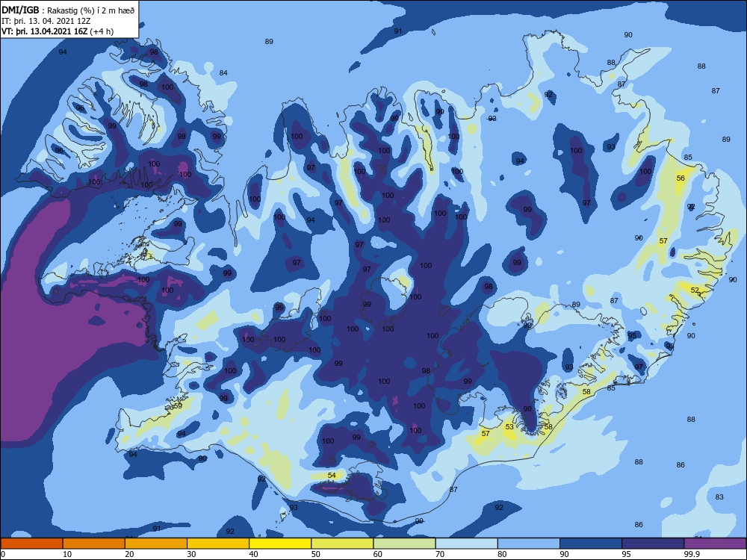Viewport: 747px width, 560px height.
Task: Select the purple legend swatch above 99.9
Action: (715, 544)
